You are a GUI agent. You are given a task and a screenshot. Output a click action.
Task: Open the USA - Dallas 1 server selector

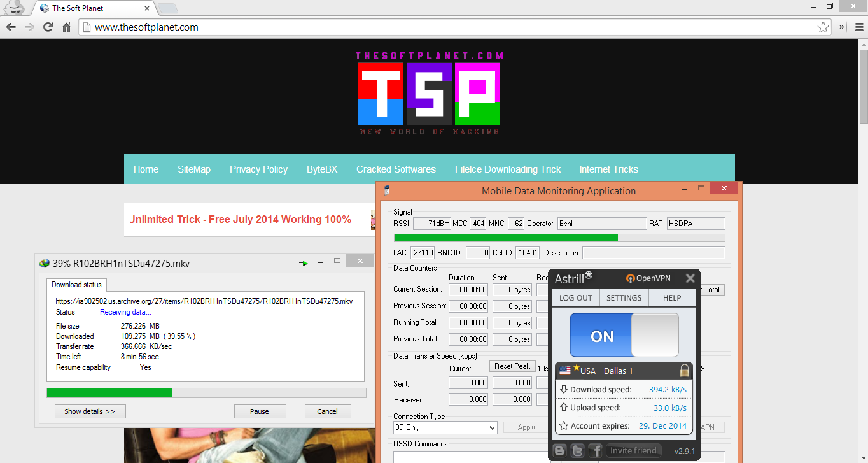point(624,371)
